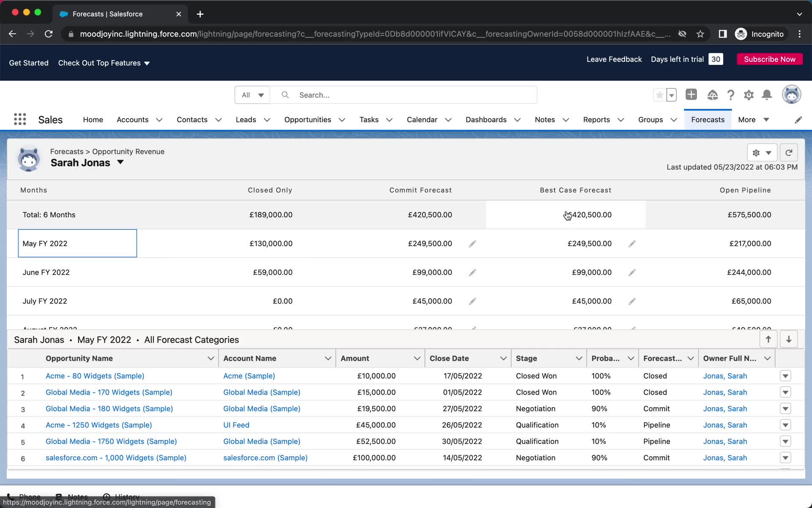Open Owner Full Name column menu
Screen dimensions: 812x508
click(x=767, y=358)
